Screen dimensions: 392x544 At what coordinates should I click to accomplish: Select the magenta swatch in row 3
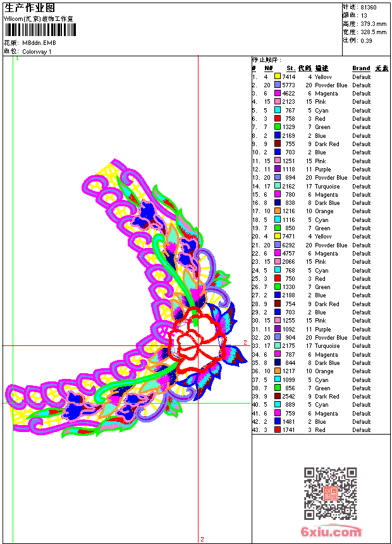[278, 93]
